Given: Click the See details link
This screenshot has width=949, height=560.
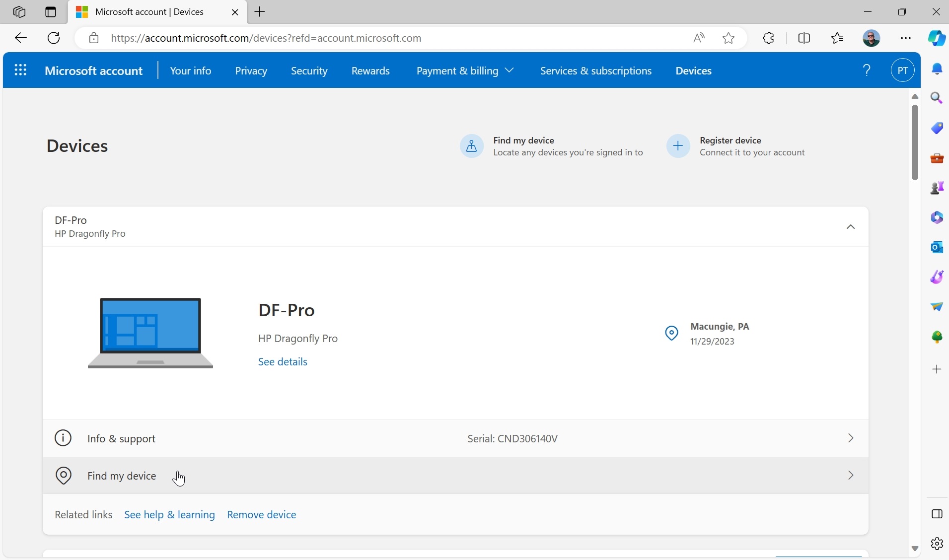Looking at the screenshot, I should coord(283,362).
